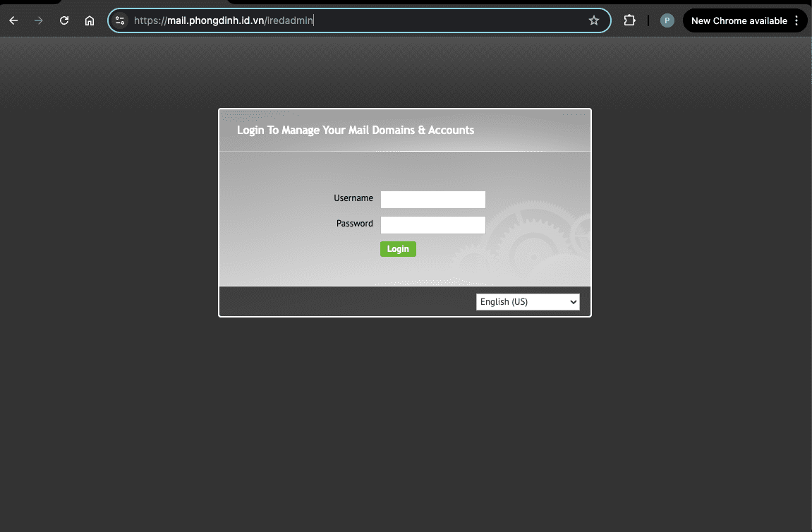Click the Username label text

click(353, 198)
